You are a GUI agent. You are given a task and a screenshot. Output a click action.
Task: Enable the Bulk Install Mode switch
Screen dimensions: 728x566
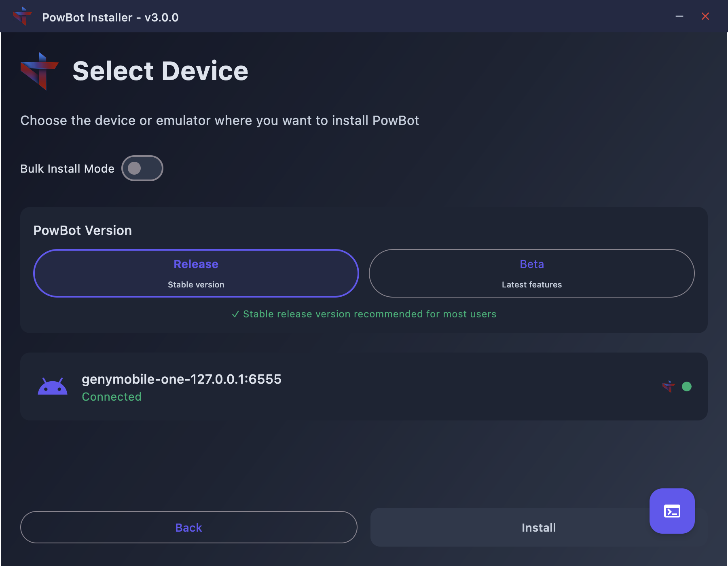142,168
